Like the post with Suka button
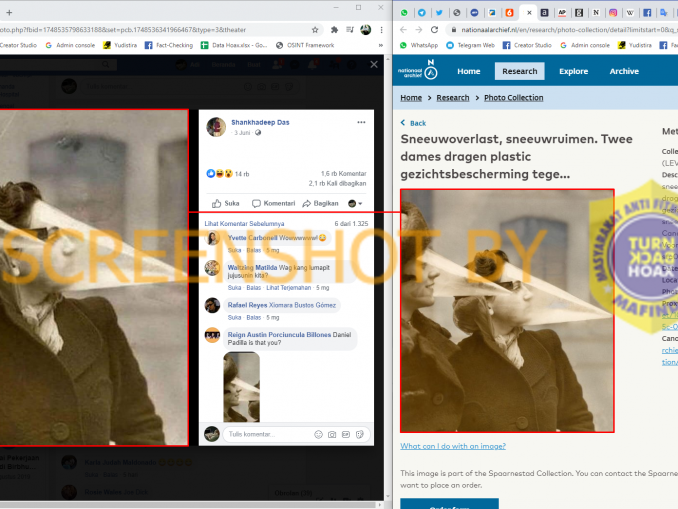The image size is (678, 509). [226, 203]
